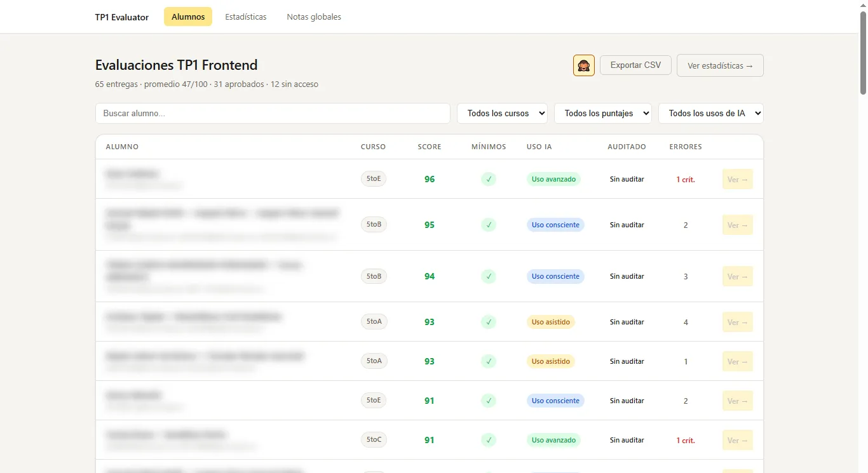Click check icon in score 93 row with 4 errors
868x473 pixels.
489,322
